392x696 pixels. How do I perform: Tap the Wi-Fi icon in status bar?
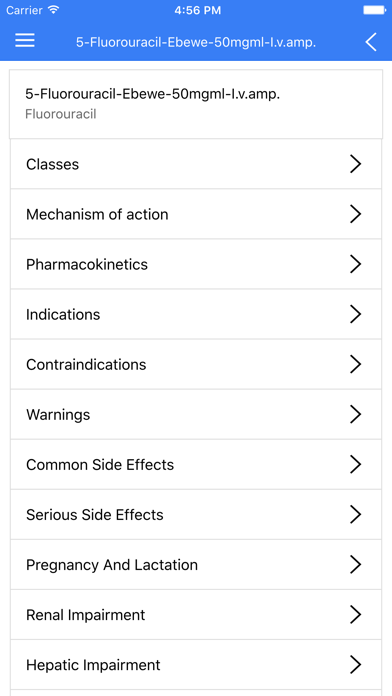click(x=54, y=10)
